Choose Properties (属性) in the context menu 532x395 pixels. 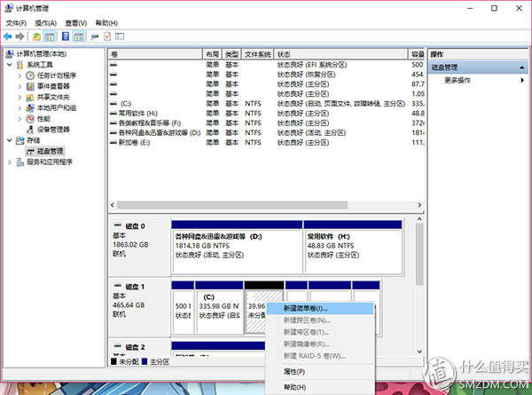coord(293,371)
